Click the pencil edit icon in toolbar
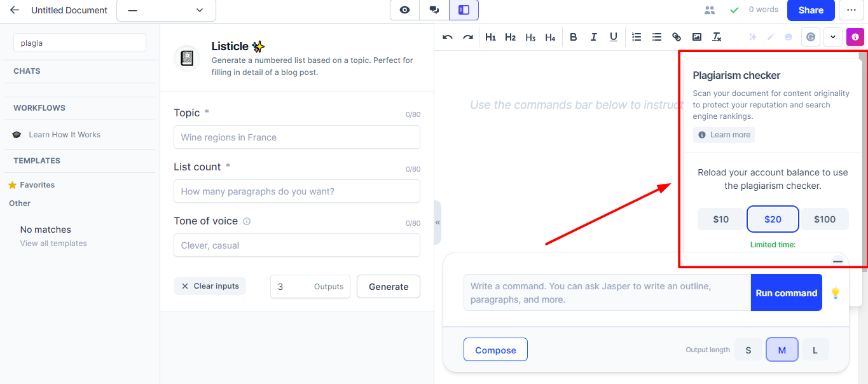868x384 pixels. pyautogui.click(x=771, y=37)
